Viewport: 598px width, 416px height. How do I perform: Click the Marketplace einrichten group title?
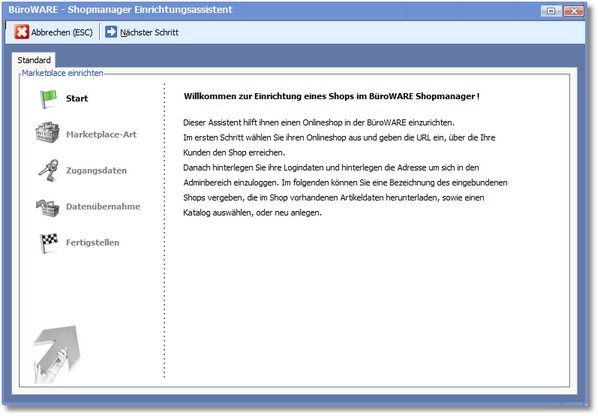coord(63,73)
